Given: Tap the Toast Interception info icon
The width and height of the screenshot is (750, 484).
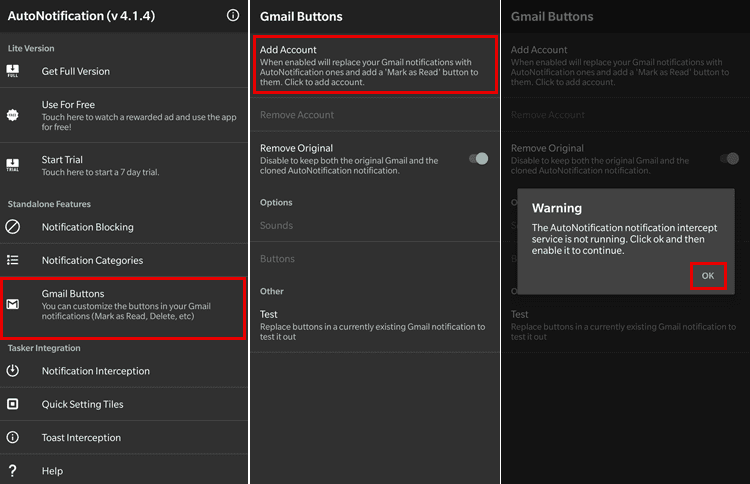Looking at the screenshot, I should (13, 437).
